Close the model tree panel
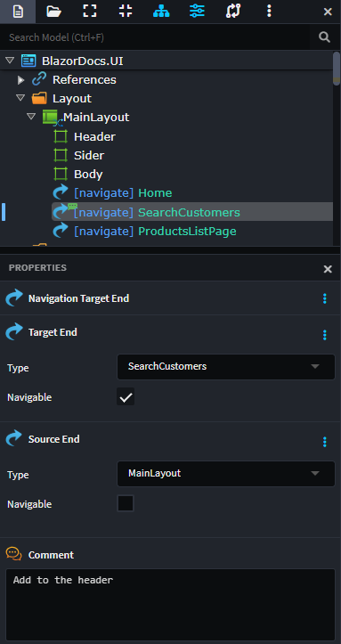Screen dimensions: 341x644 coord(328,12)
